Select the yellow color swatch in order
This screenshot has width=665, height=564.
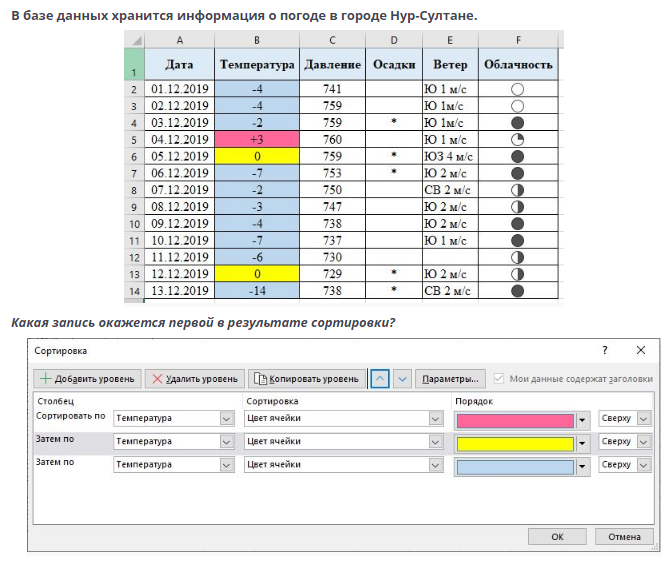[515, 442]
